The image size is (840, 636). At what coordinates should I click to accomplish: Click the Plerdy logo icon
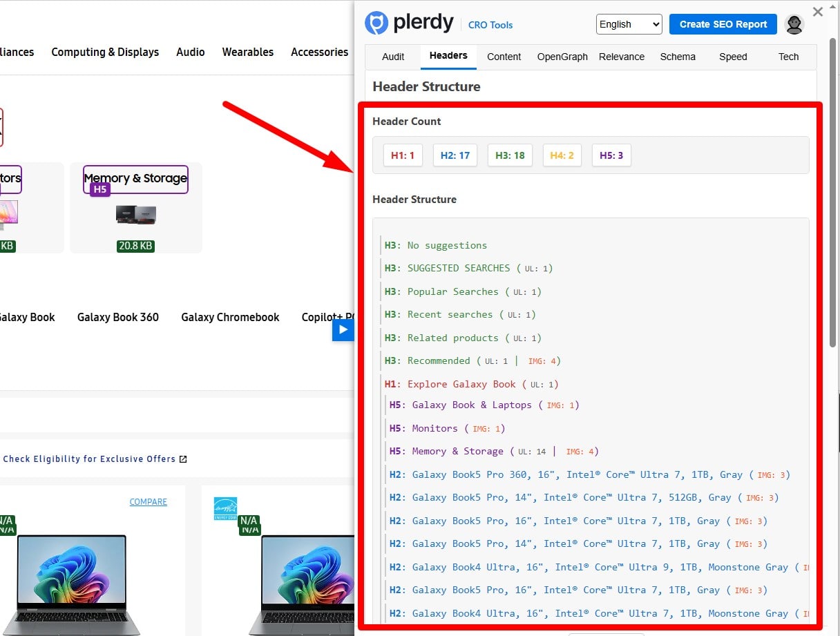point(376,23)
